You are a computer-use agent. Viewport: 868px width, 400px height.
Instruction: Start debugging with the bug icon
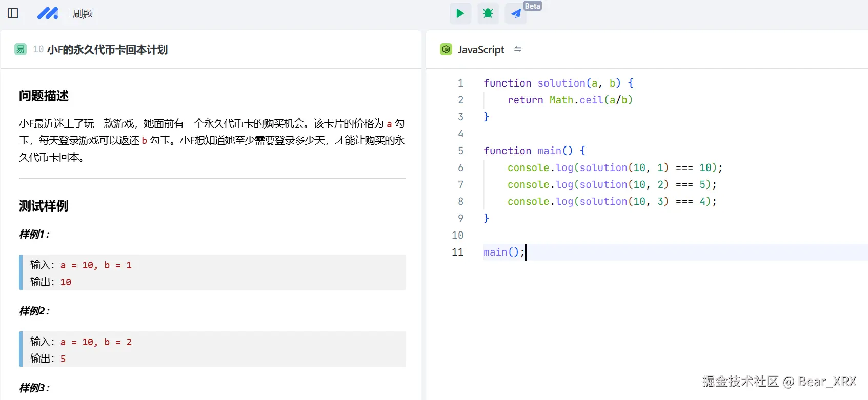[x=488, y=13]
